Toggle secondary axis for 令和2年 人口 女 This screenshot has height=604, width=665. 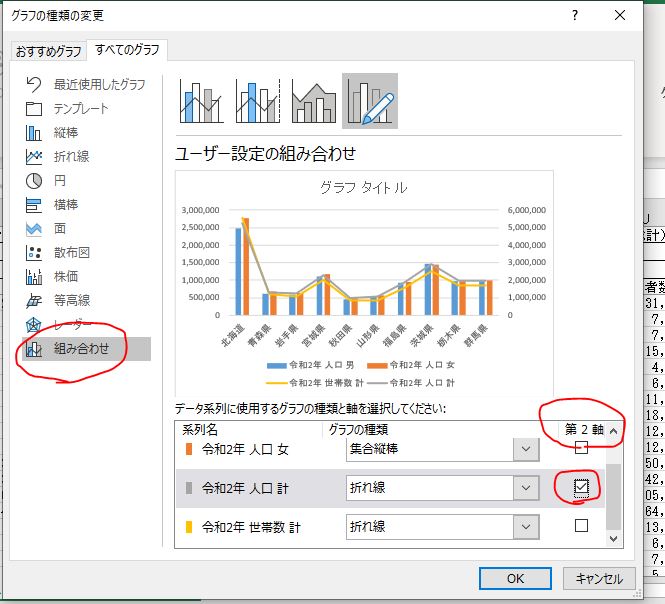581,449
